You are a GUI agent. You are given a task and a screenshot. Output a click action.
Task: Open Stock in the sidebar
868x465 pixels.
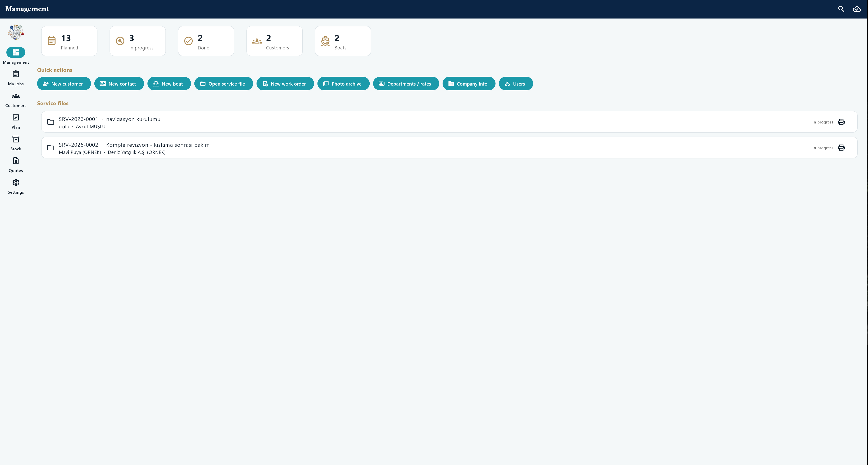click(x=16, y=143)
